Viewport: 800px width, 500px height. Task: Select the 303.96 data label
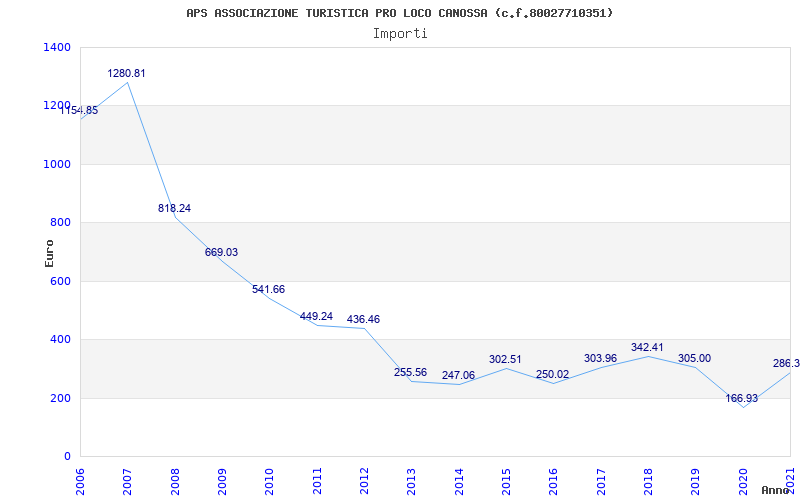pyautogui.click(x=600, y=359)
